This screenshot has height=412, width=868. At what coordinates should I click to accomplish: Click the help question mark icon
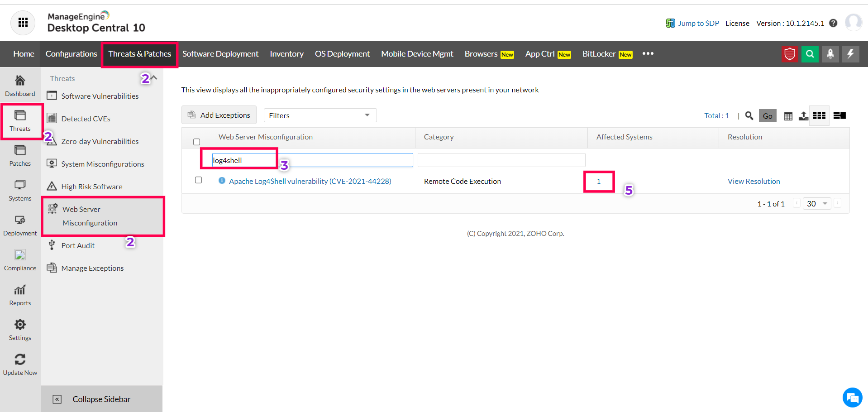coord(833,23)
